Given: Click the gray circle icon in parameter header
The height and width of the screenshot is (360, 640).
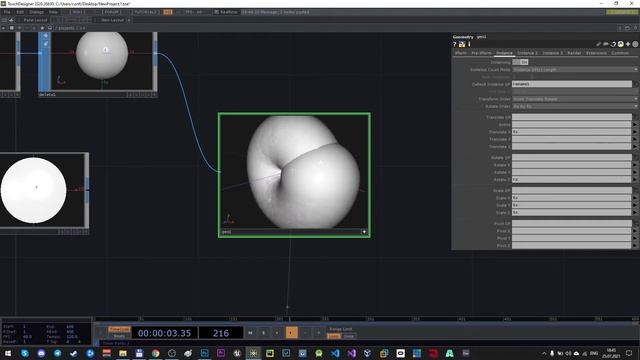Looking at the screenshot, I should click(635, 44).
